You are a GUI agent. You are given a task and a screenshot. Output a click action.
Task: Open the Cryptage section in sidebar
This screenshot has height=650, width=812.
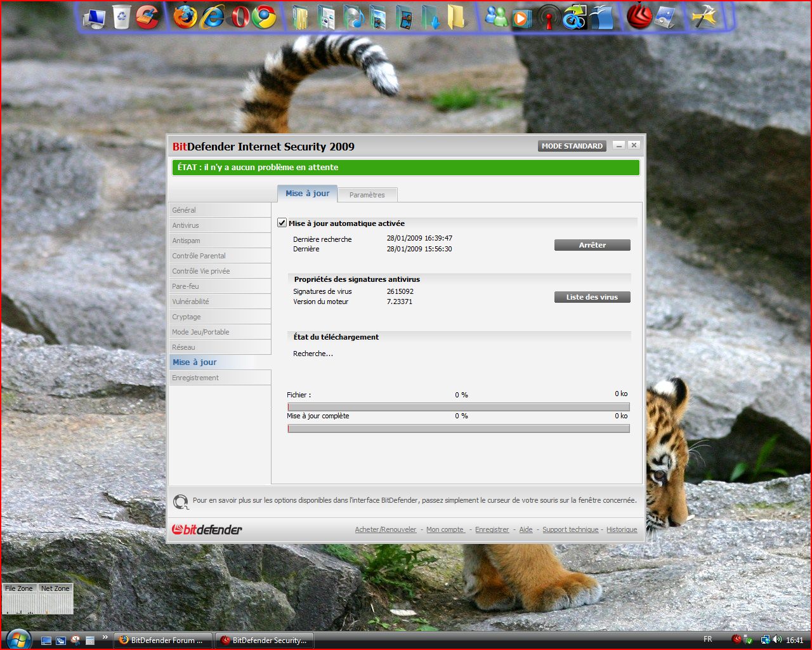point(219,317)
